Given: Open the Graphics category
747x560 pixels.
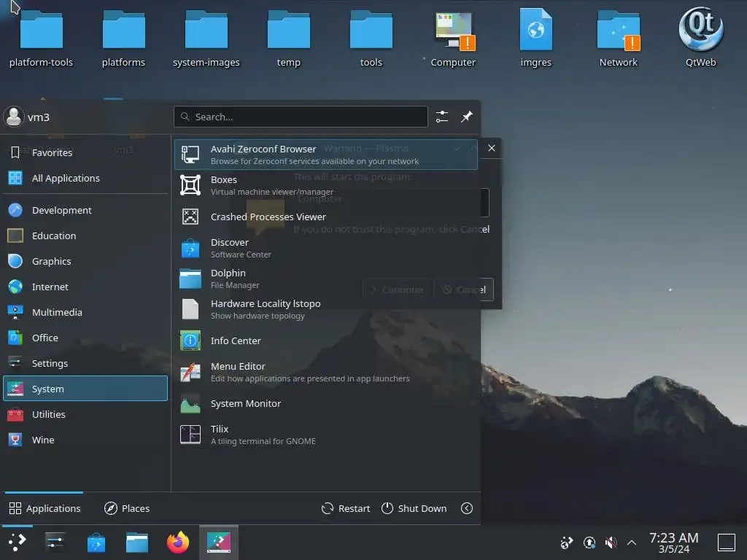Looking at the screenshot, I should (x=85, y=262).
